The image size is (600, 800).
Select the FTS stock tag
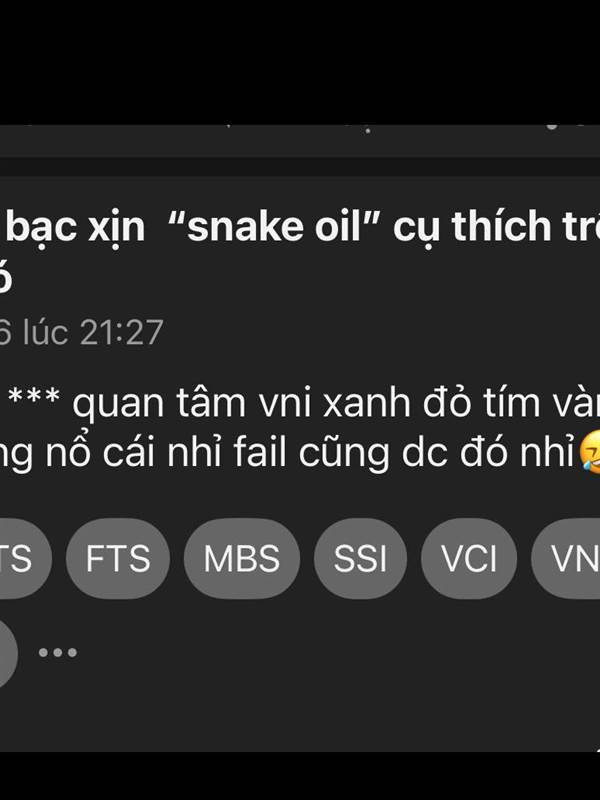tap(118, 558)
